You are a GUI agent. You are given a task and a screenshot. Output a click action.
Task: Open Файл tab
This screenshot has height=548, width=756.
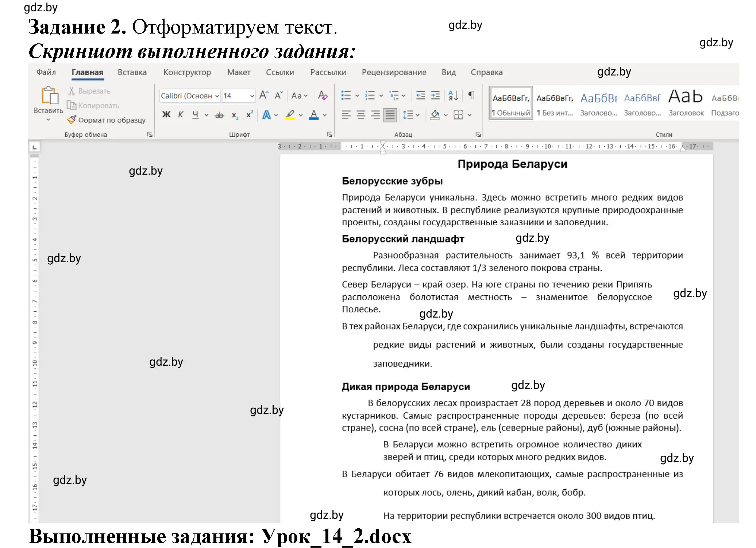(x=46, y=72)
